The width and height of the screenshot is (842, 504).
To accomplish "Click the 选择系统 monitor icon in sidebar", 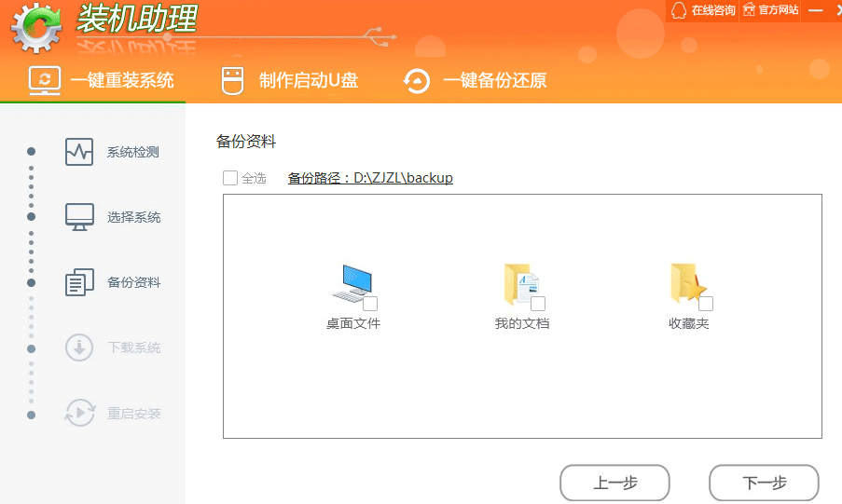I will (x=79, y=217).
